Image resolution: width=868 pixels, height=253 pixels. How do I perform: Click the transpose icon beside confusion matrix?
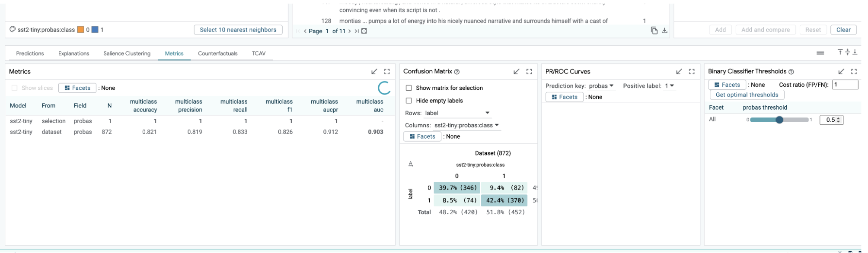click(411, 164)
